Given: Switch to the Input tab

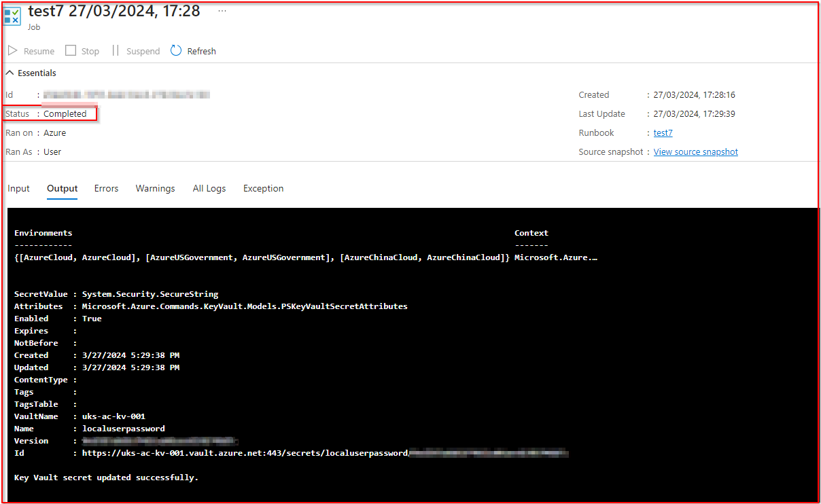Looking at the screenshot, I should (18, 188).
